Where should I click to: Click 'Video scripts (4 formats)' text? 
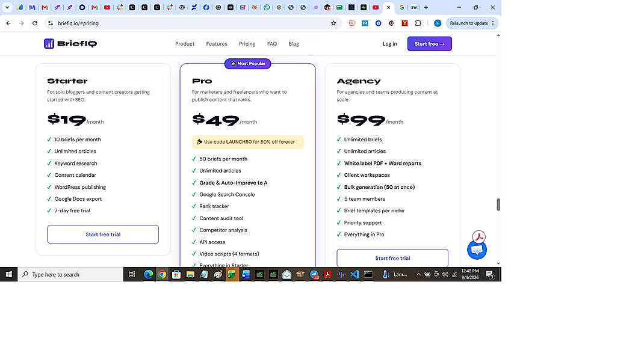tap(229, 254)
